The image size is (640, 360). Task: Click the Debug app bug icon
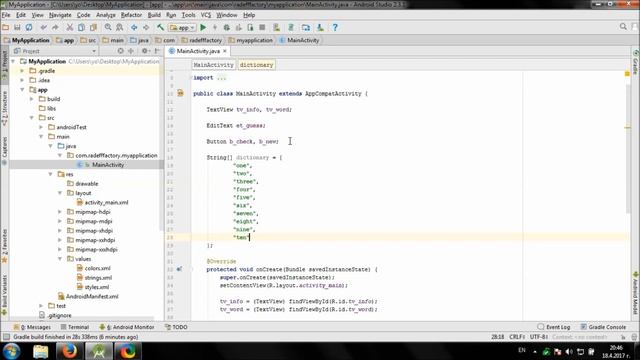227,27
